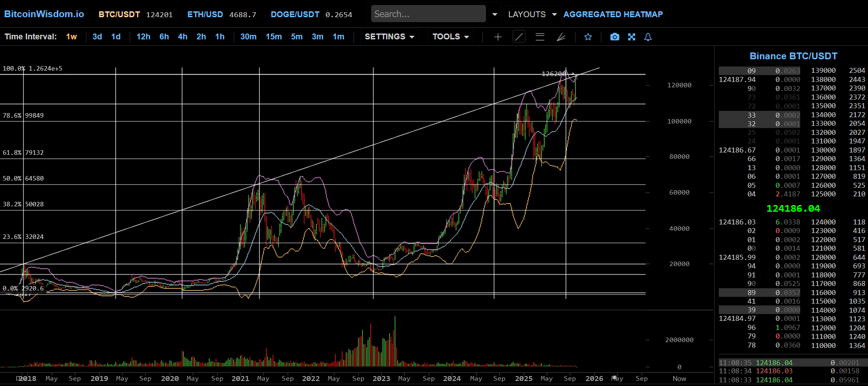868x386 pixels.
Task: Click the 100.0% 1.2624e+5 Fibonacci label
Action: (33, 68)
